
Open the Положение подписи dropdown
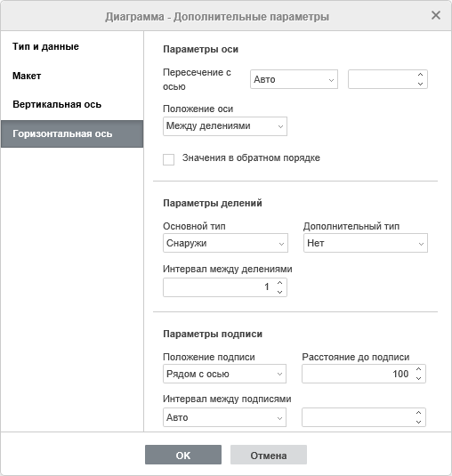click(x=224, y=374)
